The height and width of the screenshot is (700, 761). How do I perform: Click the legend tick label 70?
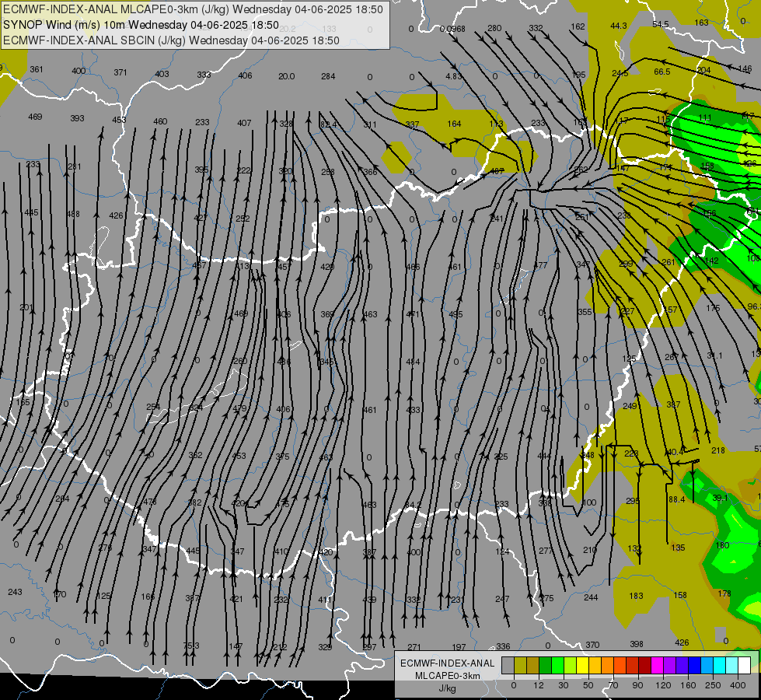click(x=613, y=685)
